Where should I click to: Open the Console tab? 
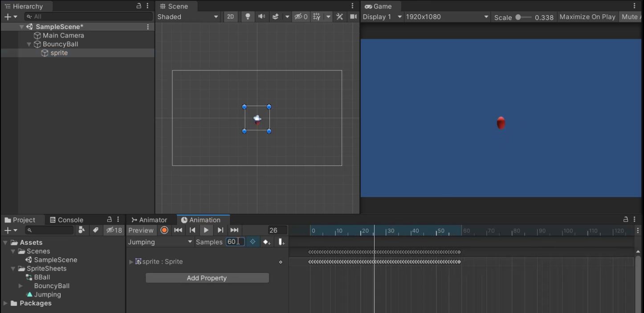click(66, 220)
